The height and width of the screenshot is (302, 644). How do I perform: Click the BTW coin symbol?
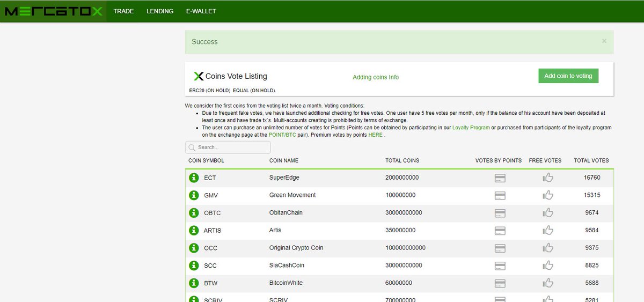[x=211, y=283]
